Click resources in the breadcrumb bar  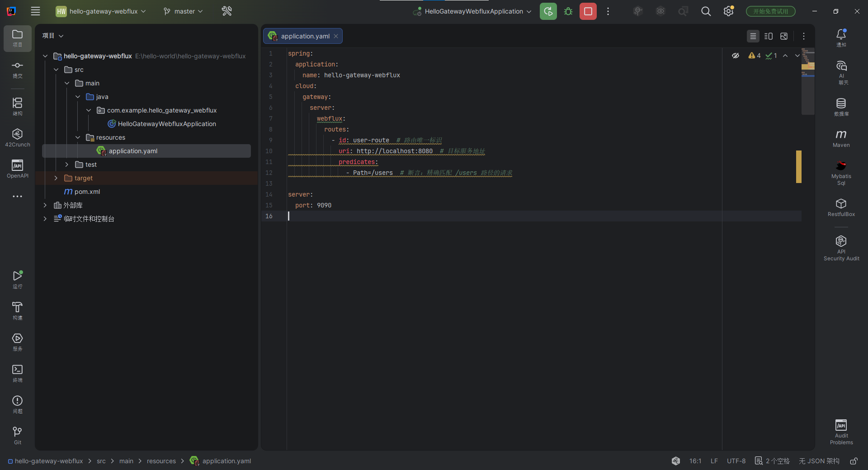161,461
